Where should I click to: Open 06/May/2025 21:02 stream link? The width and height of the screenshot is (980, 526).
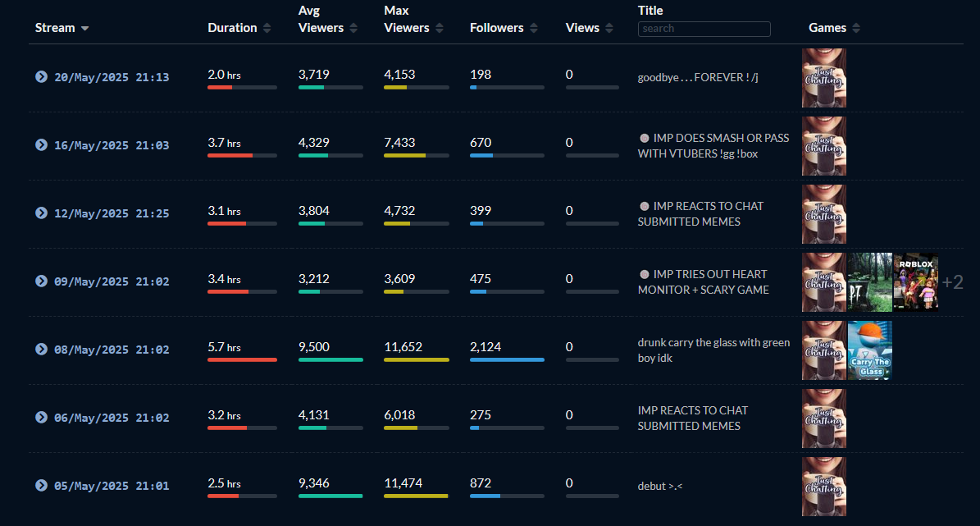click(112, 419)
